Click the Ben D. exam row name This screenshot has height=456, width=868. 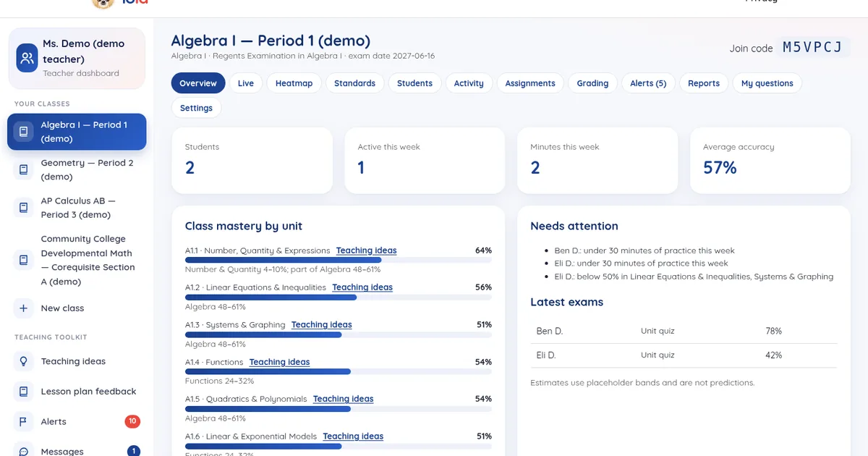[x=549, y=331]
